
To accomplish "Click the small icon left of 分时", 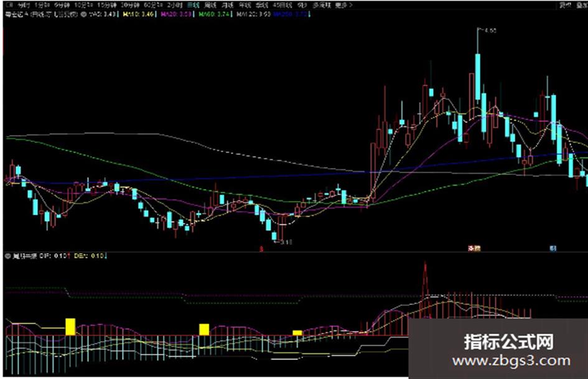I will [9, 5].
